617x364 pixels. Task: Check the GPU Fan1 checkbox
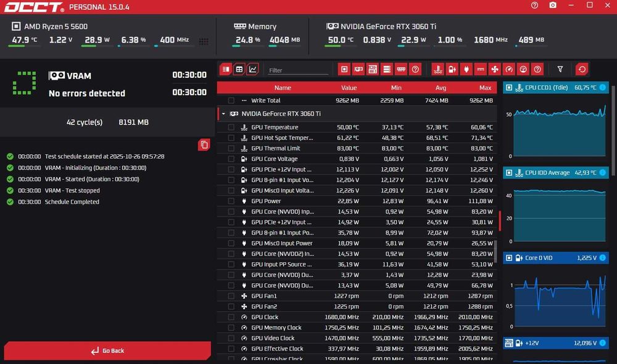click(x=231, y=296)
